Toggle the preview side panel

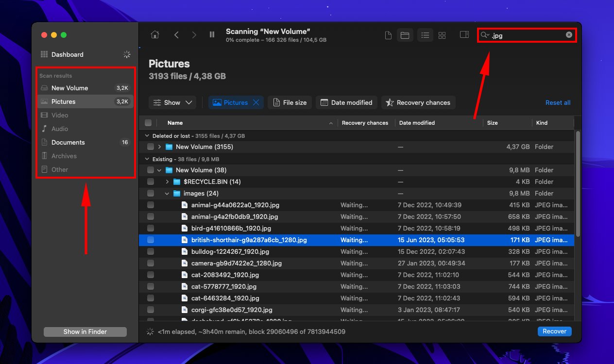(464, 35)
